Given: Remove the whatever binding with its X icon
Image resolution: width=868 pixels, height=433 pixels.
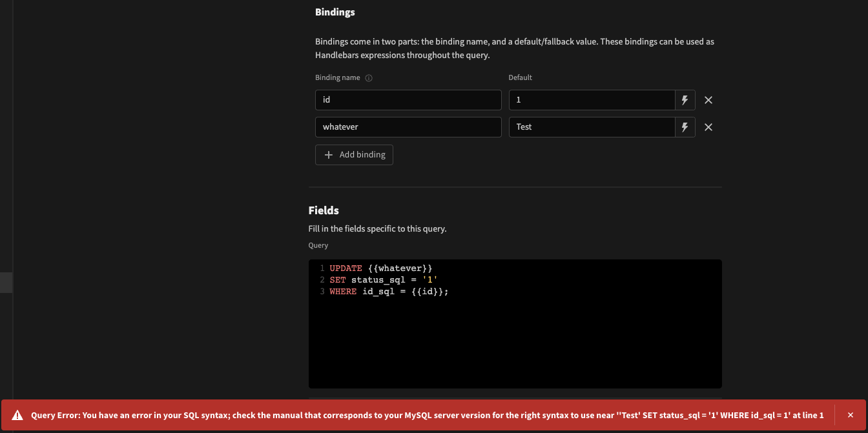Looking at the screenshot, I should [708, 126].
